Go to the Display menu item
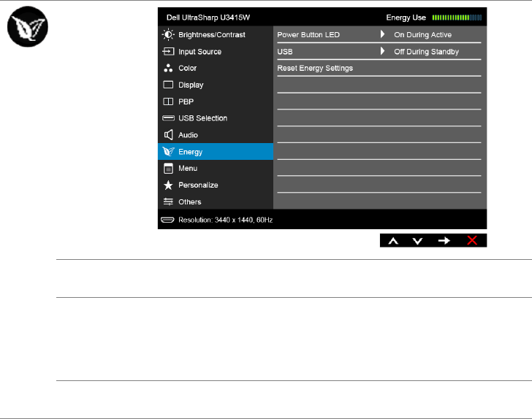 pyautogui.click(x=216, y=85)
